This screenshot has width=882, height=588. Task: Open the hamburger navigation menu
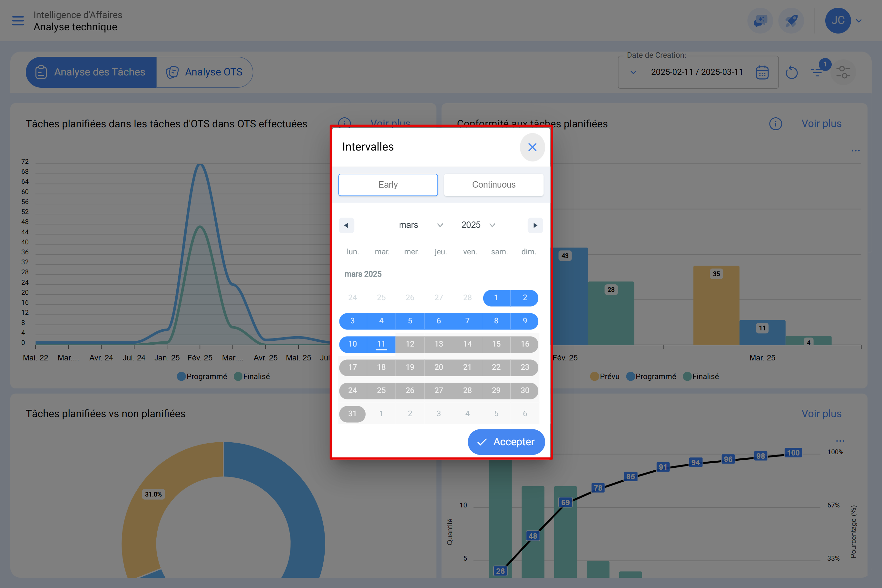coord(18,21)
